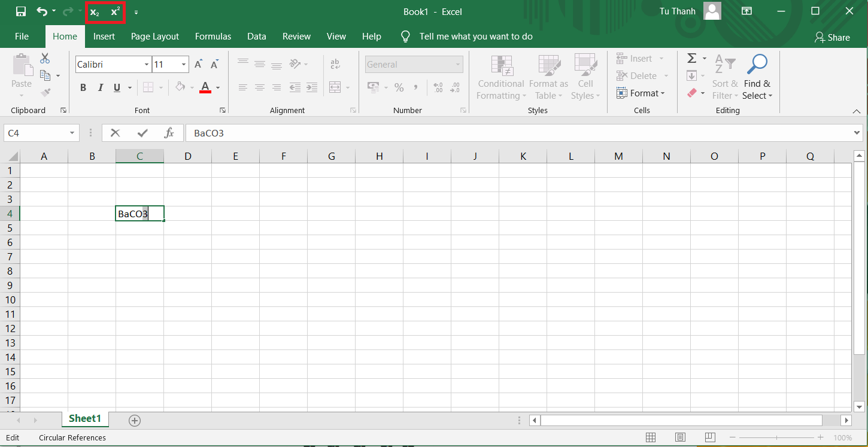
Task: Click the Share button
Action: [x=832, y=37]
